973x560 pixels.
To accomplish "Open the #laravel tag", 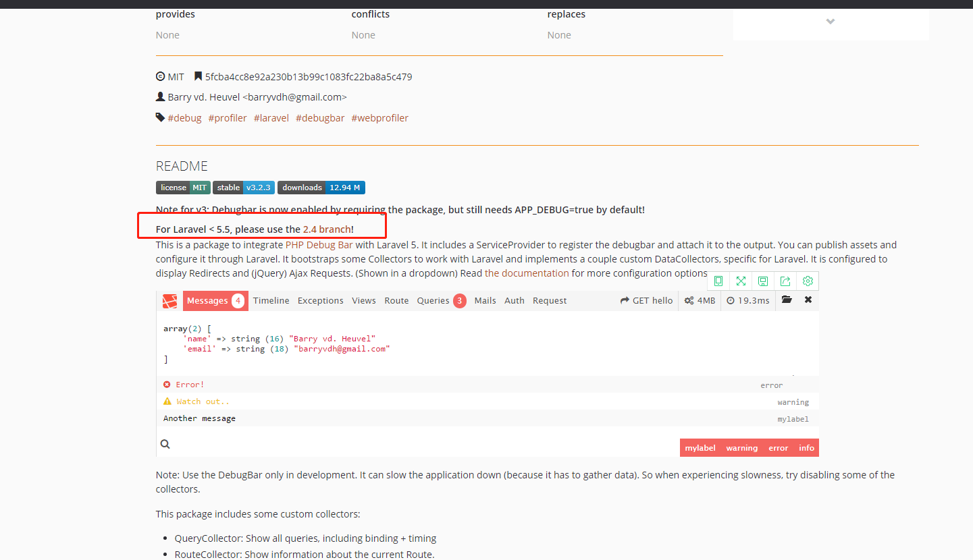I will tap(271, 118).
